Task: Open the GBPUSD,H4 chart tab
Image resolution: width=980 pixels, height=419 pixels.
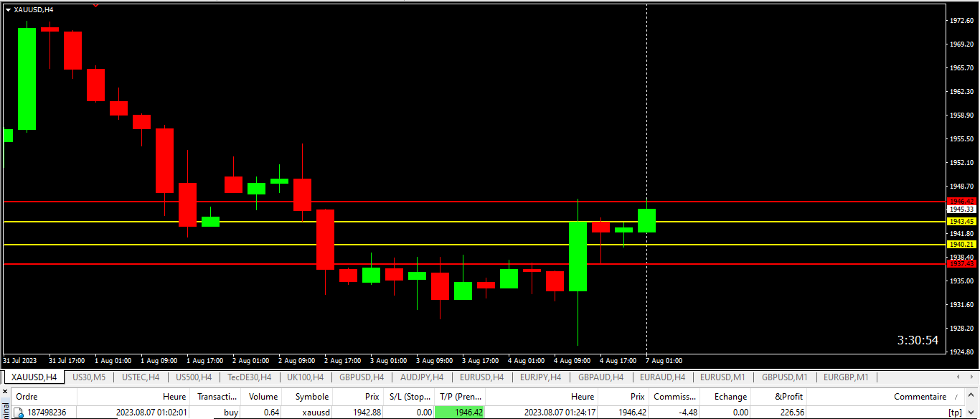Action: (x=362, y=377)
